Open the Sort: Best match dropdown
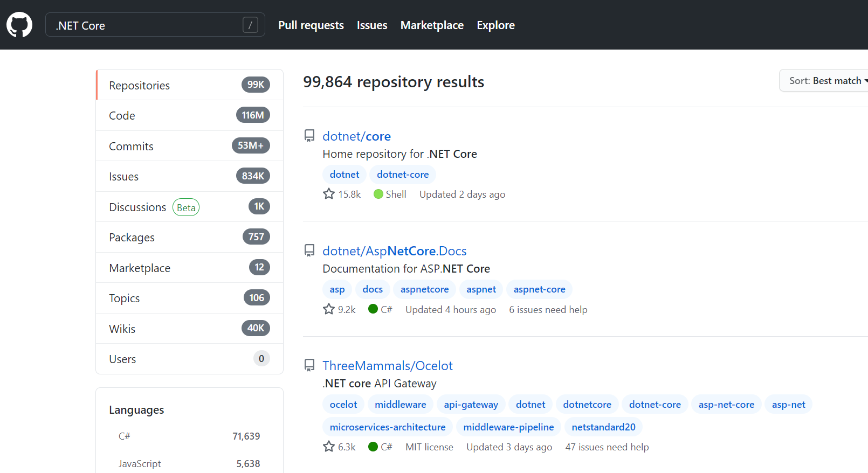 pyautogui.click(x=825, y=80)
